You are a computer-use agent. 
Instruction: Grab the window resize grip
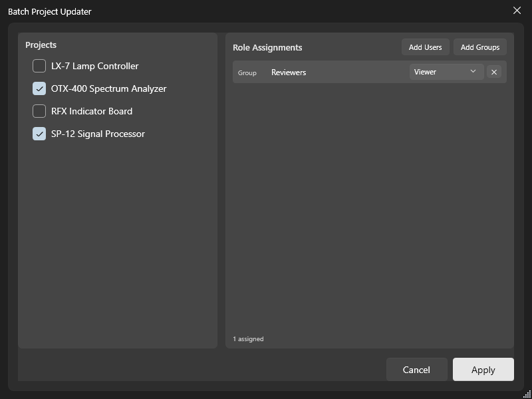[x=527, y=394]
